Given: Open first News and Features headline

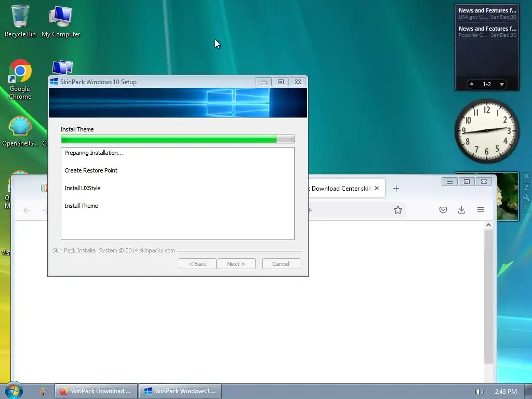Looking at the screenshot, I should tap(487, 14).
